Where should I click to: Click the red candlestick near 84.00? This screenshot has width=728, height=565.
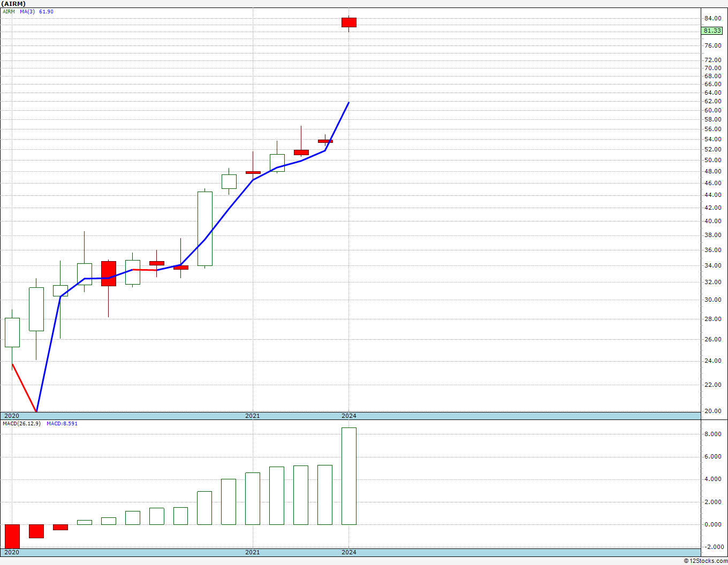point(349,22)
